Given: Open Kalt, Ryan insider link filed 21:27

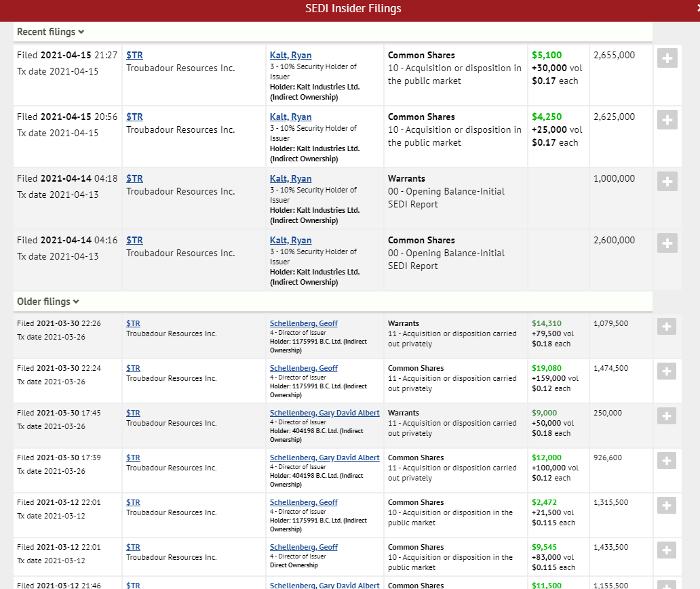Looking at the screenshot, I should (290, 56).
